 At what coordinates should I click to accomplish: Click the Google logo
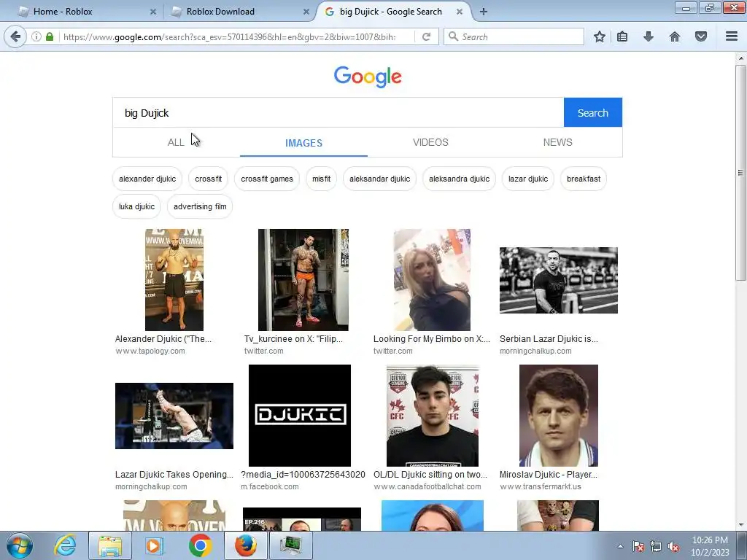tap(368, 77)
